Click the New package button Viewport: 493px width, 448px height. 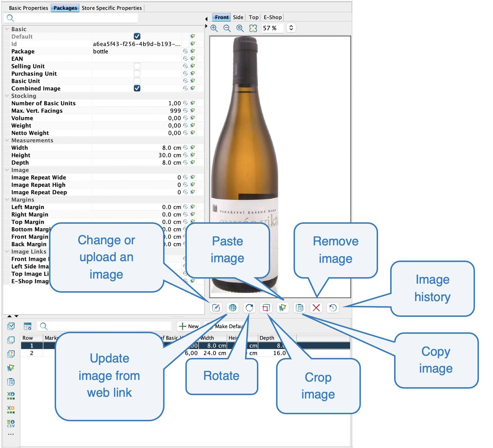(189, 326)
